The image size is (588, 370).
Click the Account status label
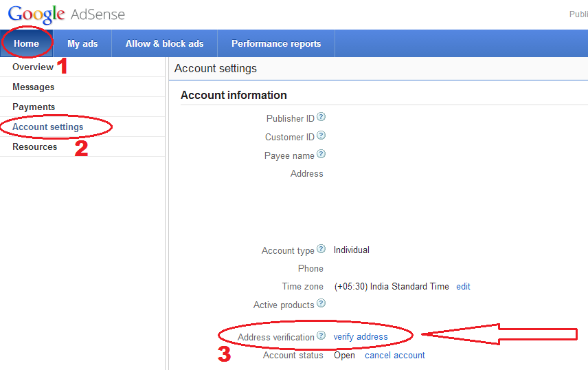(x=293, y=356)
